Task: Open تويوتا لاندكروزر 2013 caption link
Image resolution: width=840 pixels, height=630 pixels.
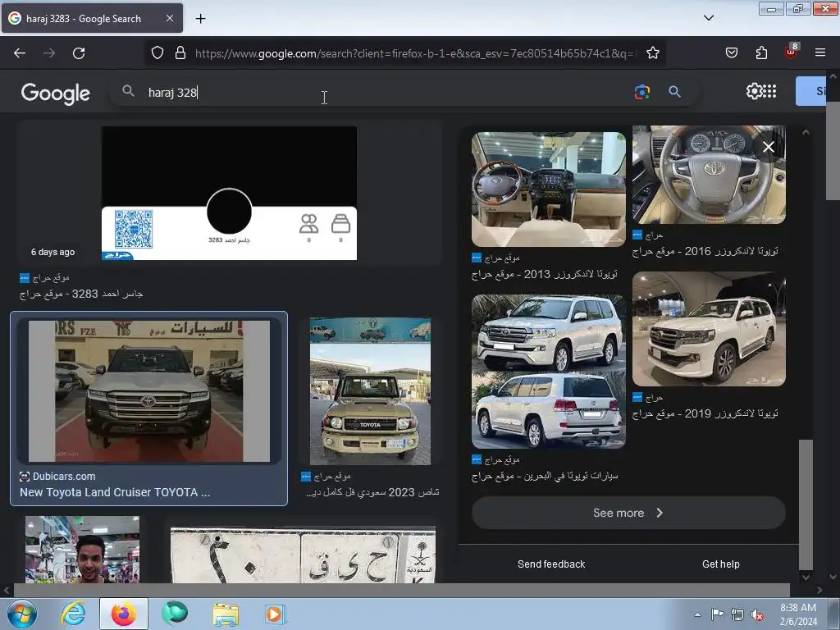Action: 545,274
